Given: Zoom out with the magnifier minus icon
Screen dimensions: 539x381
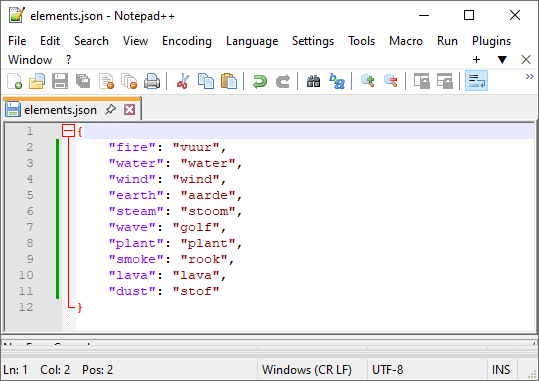Looking at the screenshot, I should tap(390, 81).
